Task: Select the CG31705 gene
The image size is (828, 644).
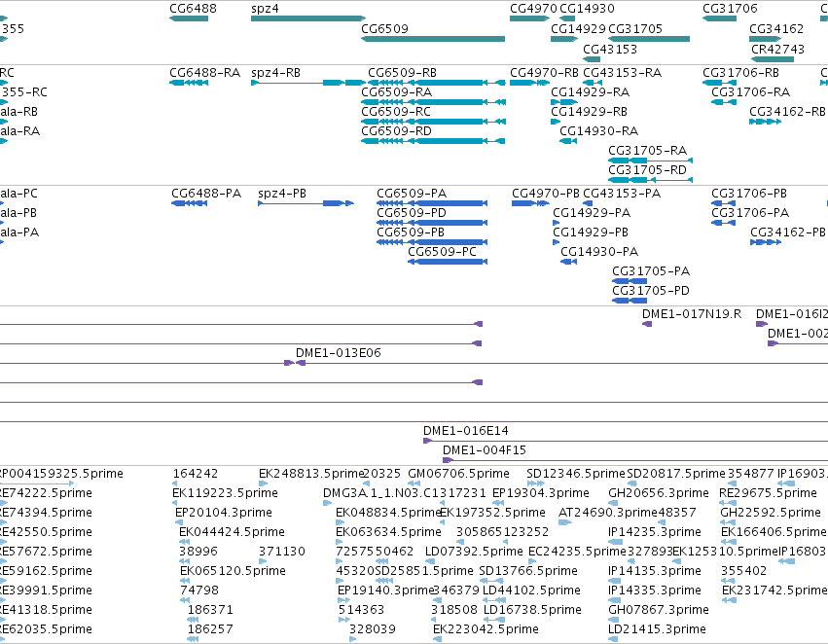Action: pos(649,39)
